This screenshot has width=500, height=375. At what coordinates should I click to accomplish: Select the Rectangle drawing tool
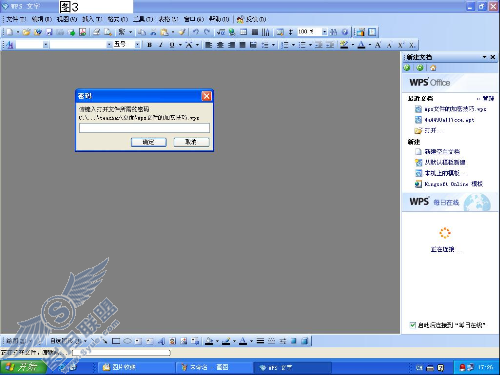click(x=116, y=341)
